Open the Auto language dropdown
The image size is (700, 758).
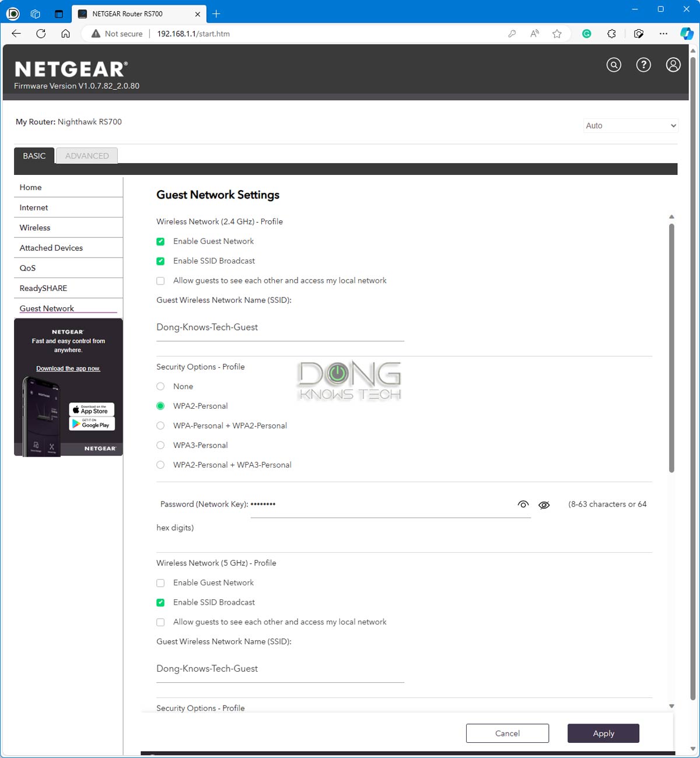[x=631, y=125]
